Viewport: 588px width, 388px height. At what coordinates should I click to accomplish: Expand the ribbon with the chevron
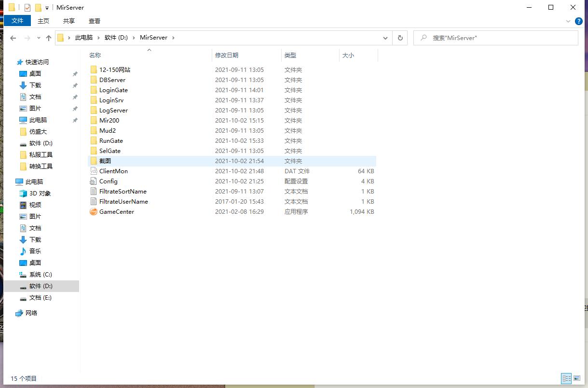pyautogui.click(x=568, y=21)
